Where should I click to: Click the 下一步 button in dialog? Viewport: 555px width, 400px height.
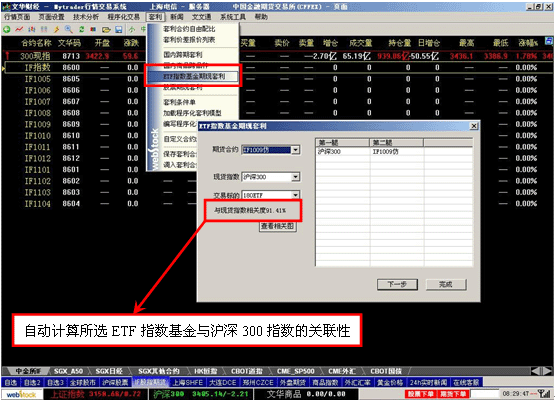[x=397, y=284]
